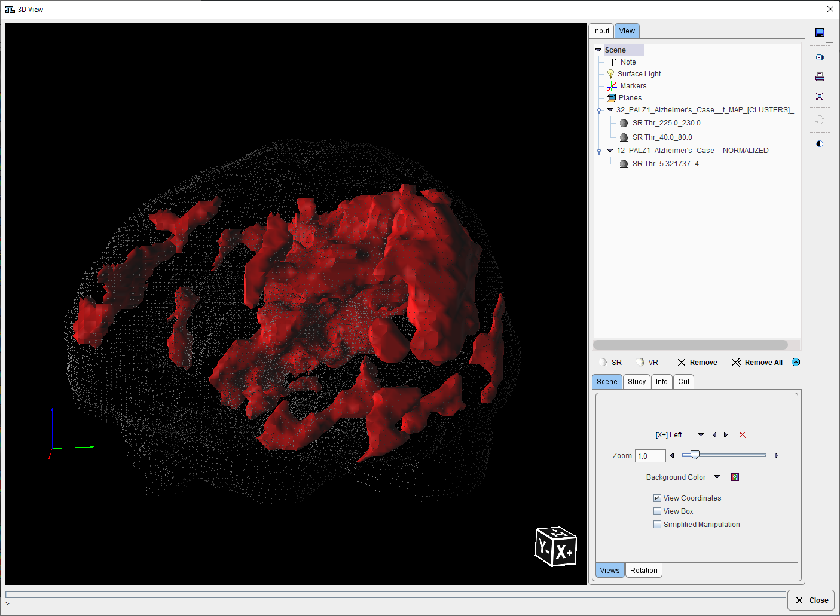Viewport: 840px width, 616px height.
Task: Click the Zoom value input field
Action: [x=650, y=456]
